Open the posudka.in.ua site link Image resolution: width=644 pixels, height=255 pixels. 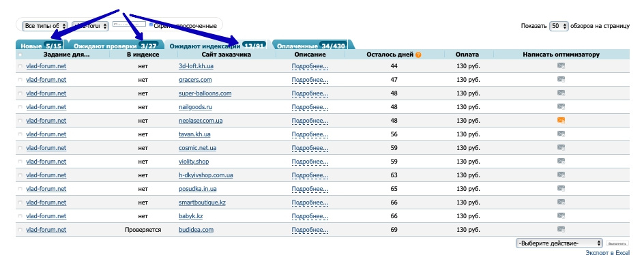pos(198,189)
